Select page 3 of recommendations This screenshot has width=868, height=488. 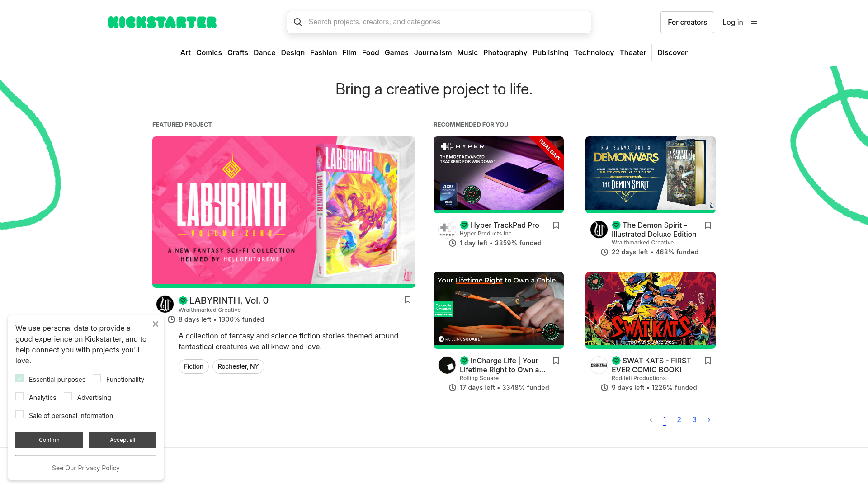[x=694, y=420]
